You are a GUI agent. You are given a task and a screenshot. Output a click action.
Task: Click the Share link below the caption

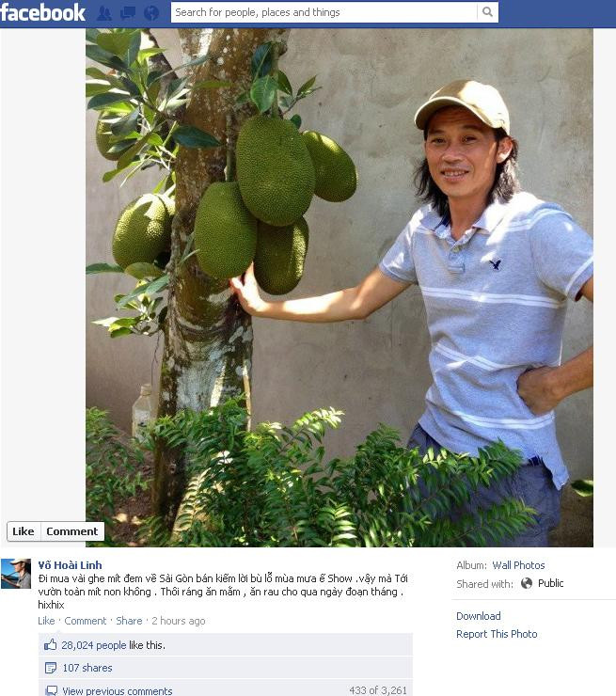pos(129,621)
